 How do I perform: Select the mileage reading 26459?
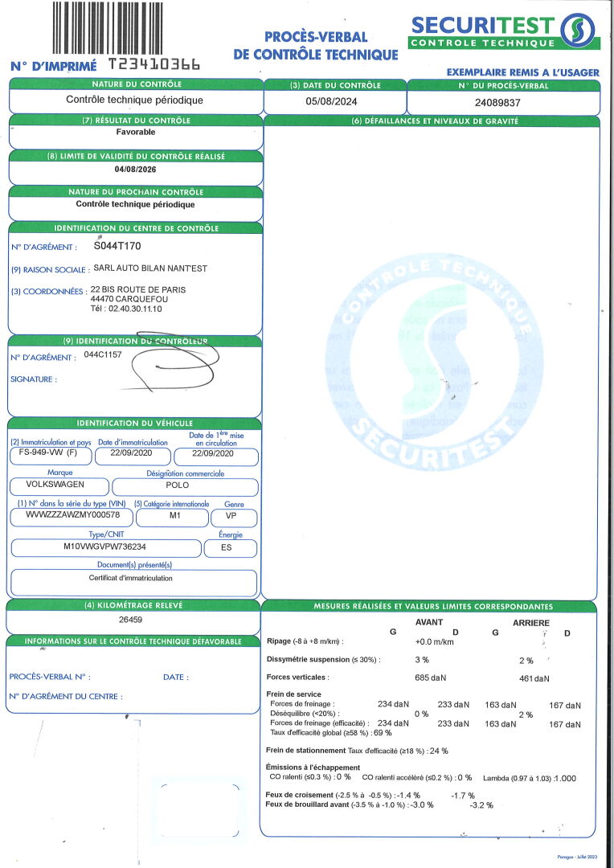tap(131, 620)
